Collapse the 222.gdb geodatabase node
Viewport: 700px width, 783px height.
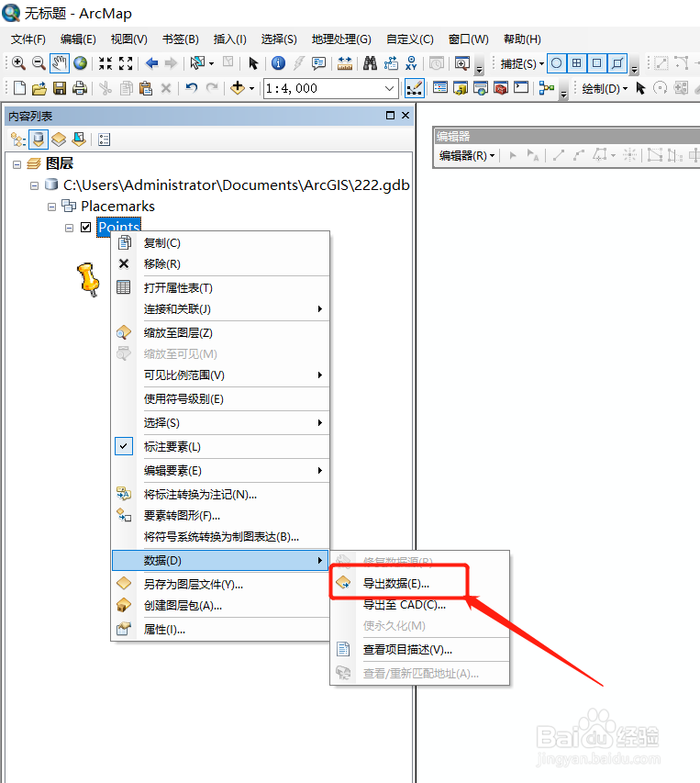coord(35,185)
